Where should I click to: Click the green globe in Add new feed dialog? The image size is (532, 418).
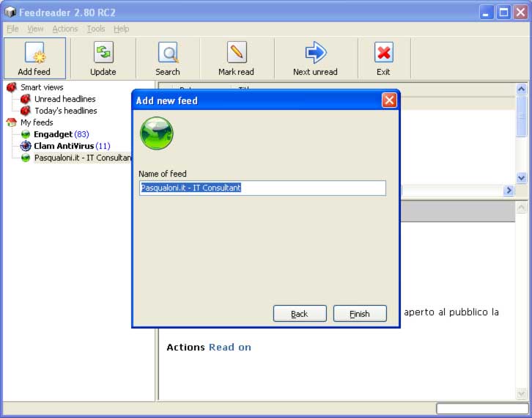click(156, 133)
